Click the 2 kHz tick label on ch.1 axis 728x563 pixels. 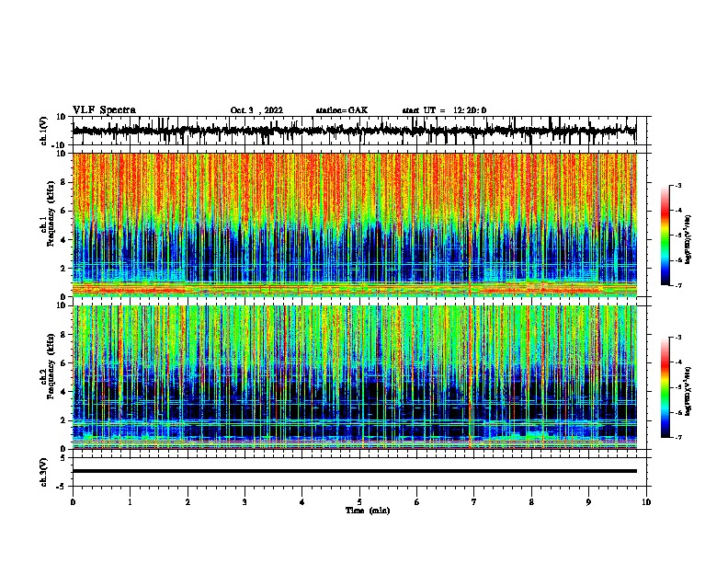[63, 269]
